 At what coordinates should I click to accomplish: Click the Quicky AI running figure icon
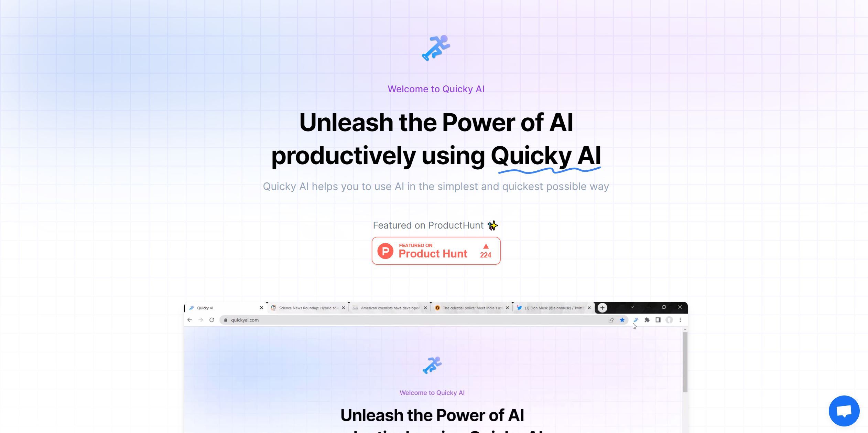[435, 47]
